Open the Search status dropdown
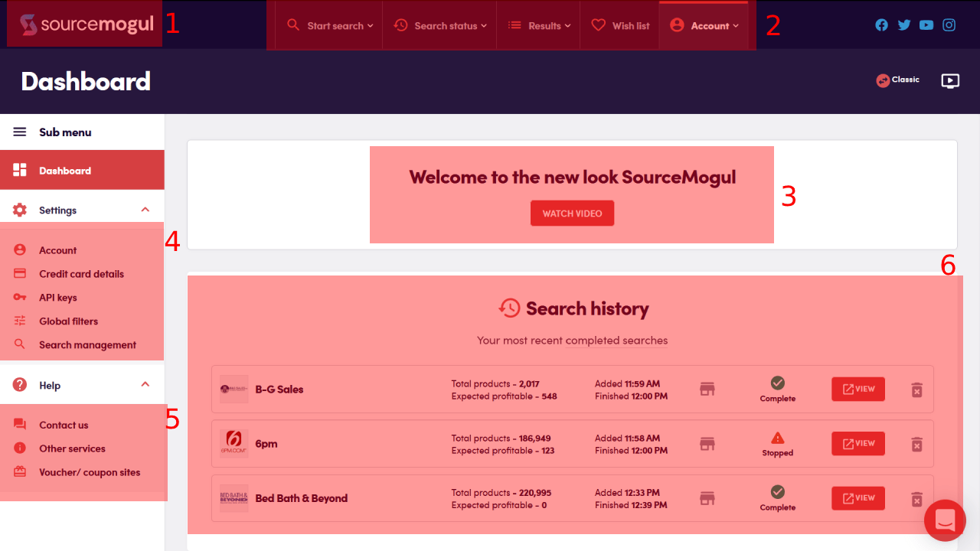The image size is (980, 551). [440, 25]
